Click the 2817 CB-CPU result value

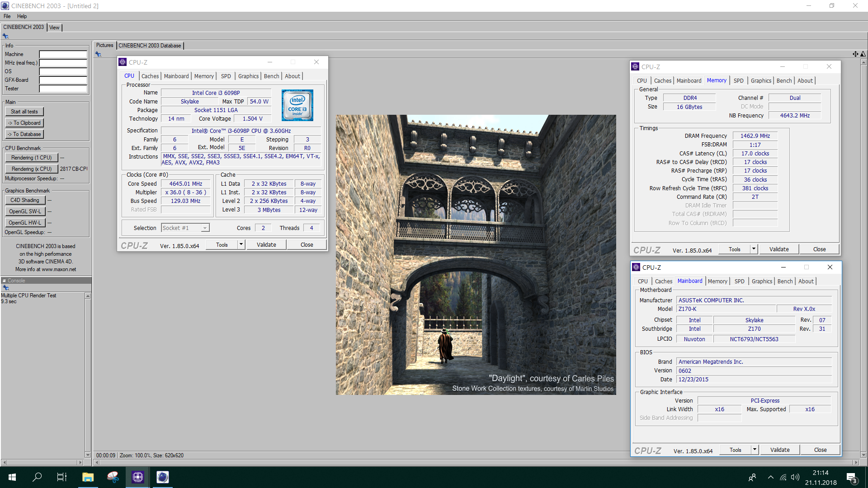(x=74, y=169)
